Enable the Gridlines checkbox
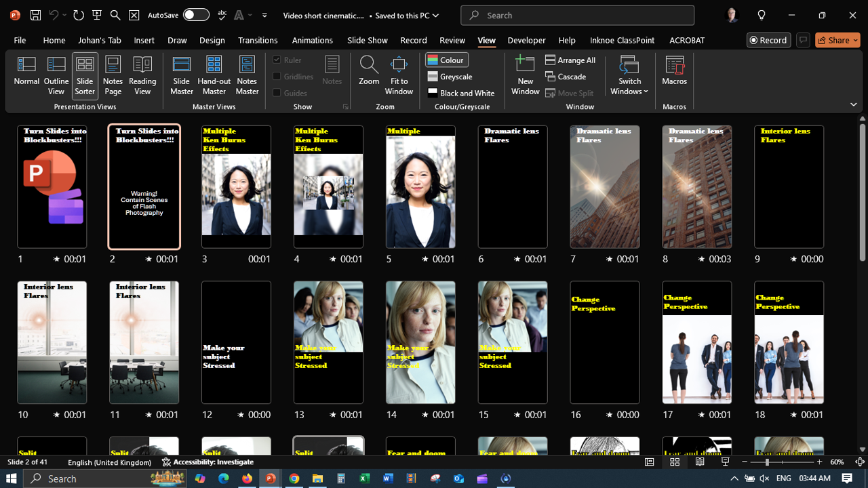This screenshot has width=868, height=488. pos(277,77)
